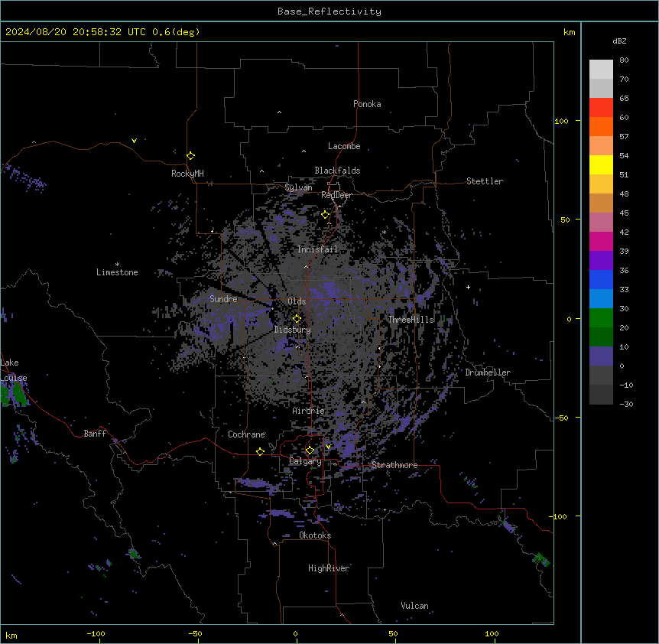Click the yellow diamond marker near RedDeer

point(326,215)
